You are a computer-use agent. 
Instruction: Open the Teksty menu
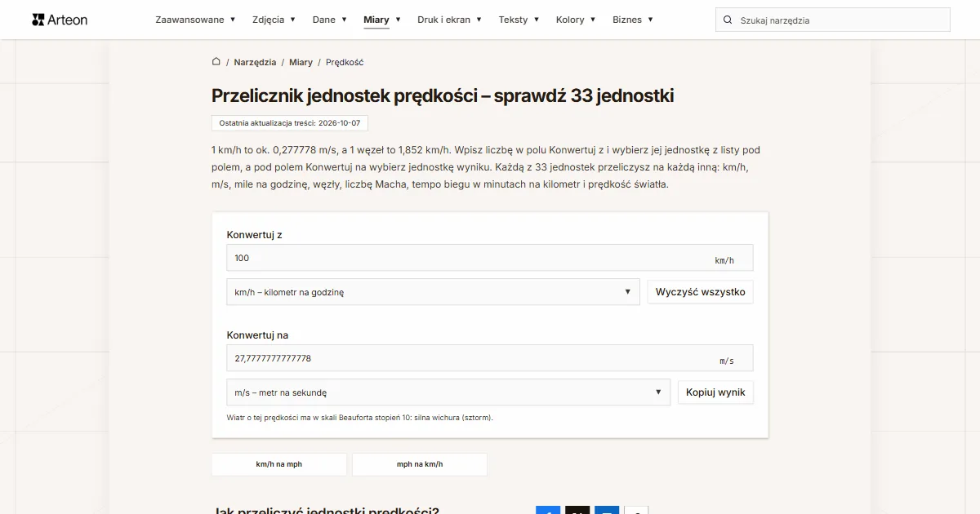[x=519, y=20]
